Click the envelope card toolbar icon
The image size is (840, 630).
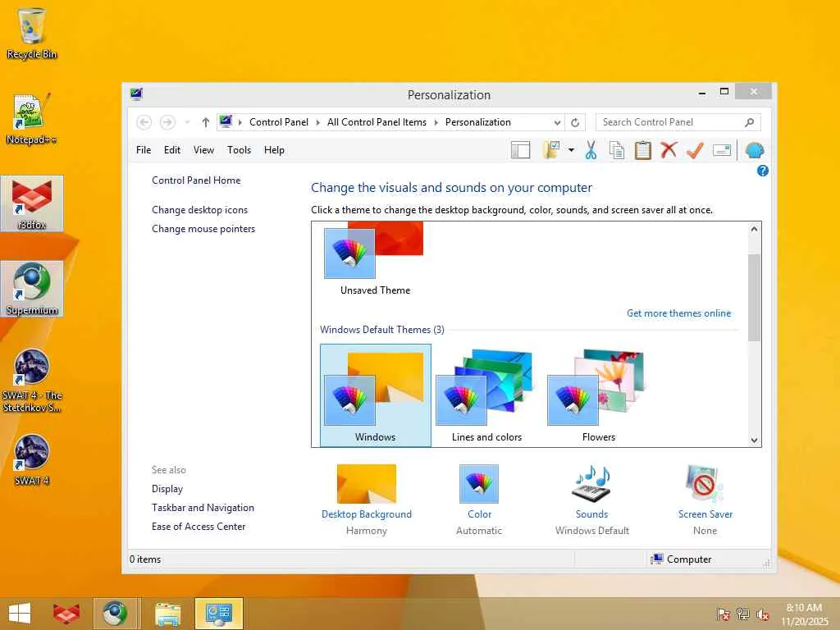(x=722, y=151)
